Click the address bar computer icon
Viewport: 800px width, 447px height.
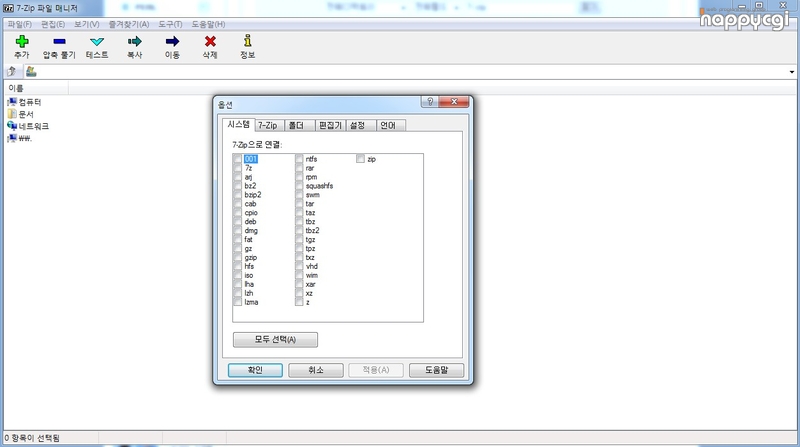pos(31,72)
